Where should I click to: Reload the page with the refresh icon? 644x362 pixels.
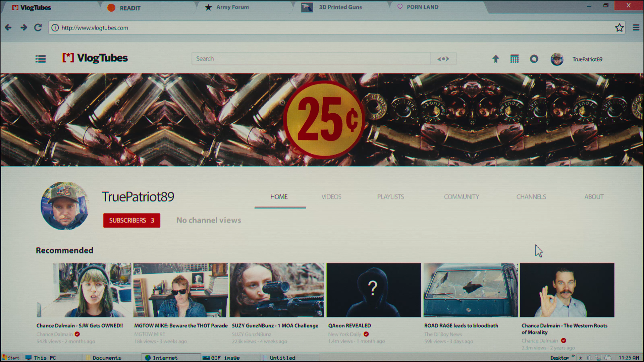38,28
